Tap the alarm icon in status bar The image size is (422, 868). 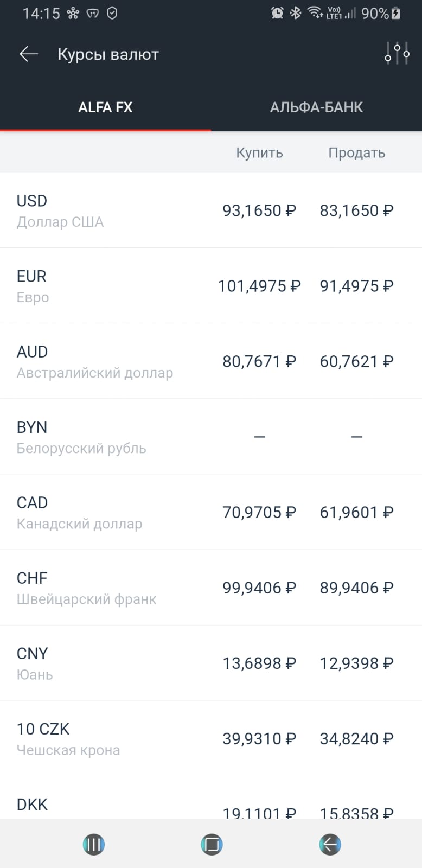[x=277, y=13]
